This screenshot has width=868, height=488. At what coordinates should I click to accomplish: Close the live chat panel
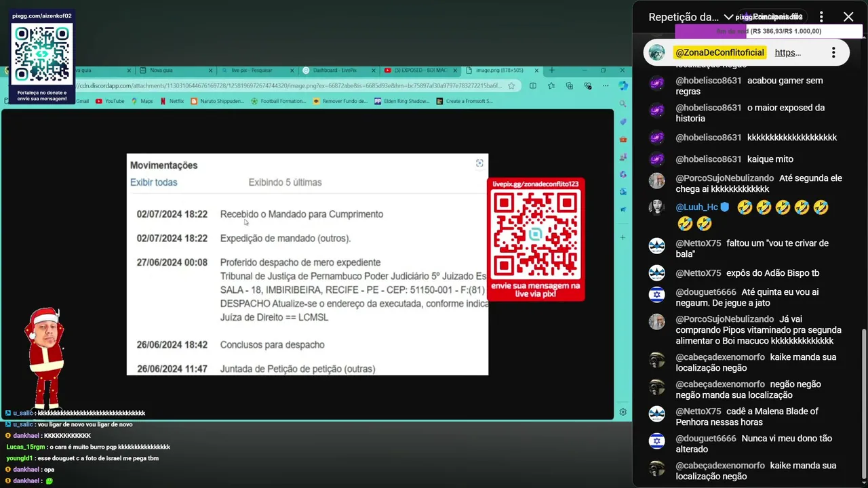848,17
